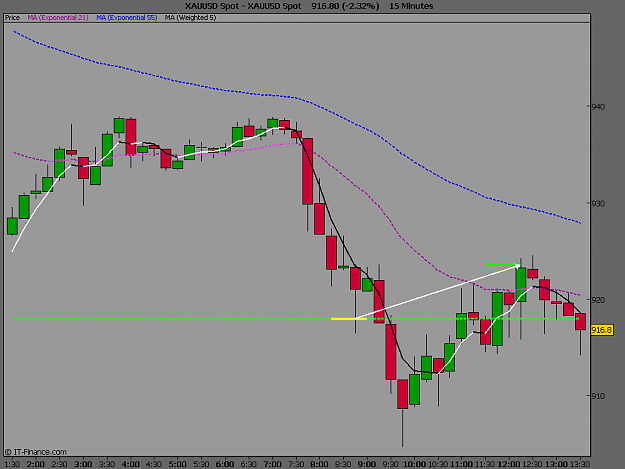The image size is (625, 469).
Task: Click the 'XAUUSD Spot' chart title
Action: (243, 6)
